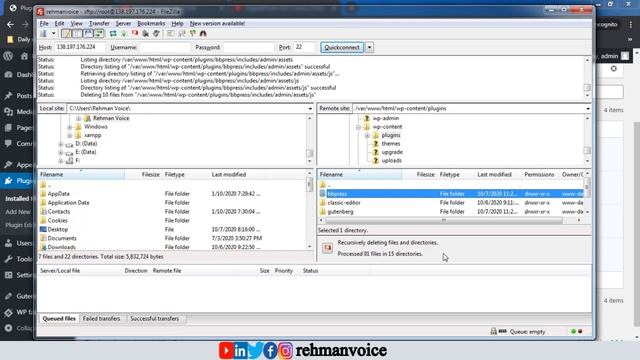Toggle directory comparison
This screenshot has width=640, height=360.
pos(182,33)
